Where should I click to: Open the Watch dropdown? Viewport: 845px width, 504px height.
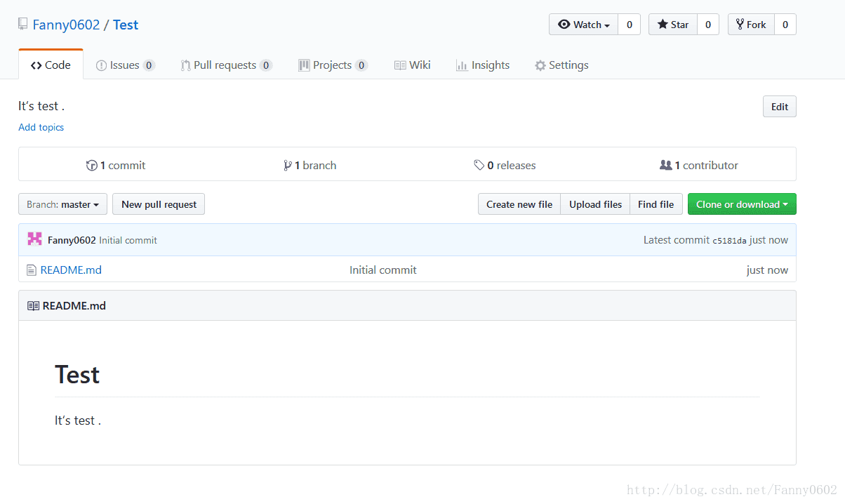pos(584,25)
